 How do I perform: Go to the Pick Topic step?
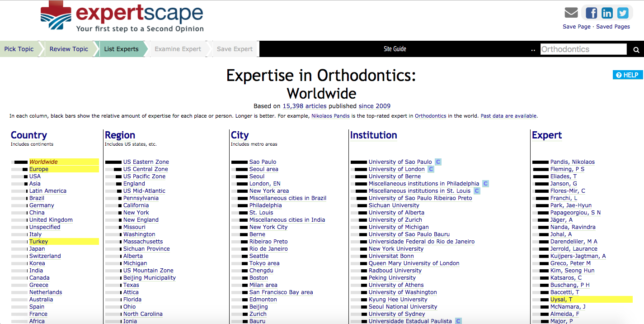[x=19, y=49]
